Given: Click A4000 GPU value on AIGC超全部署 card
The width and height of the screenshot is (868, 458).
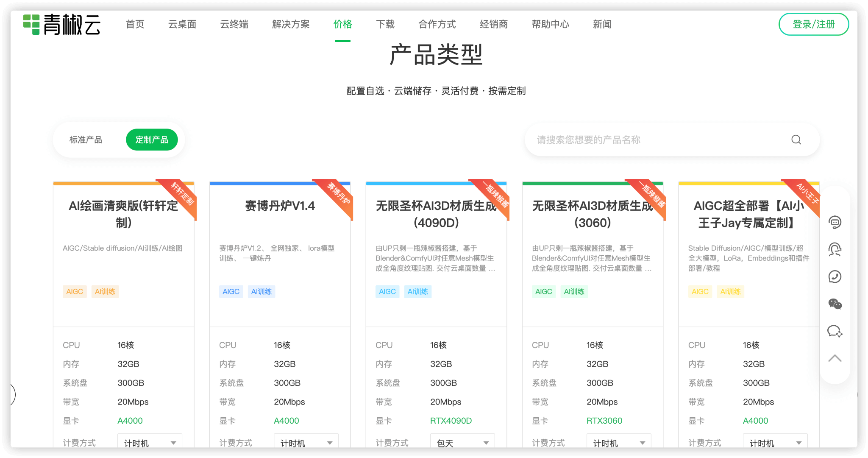Looking at the screenshot, I should coord(756,421).
